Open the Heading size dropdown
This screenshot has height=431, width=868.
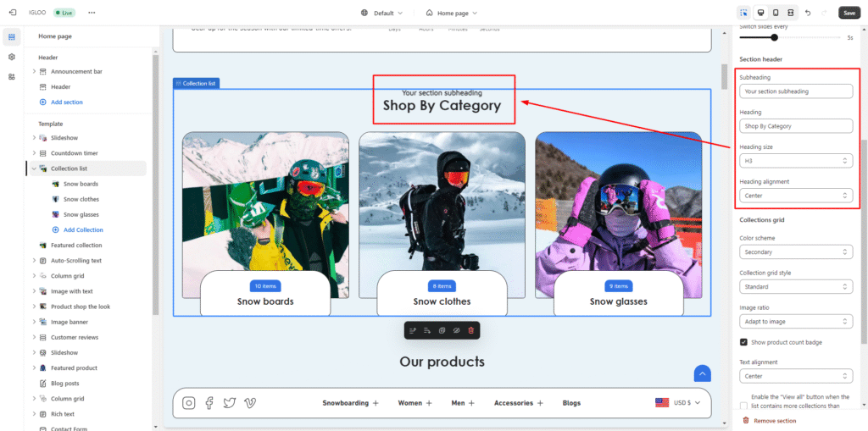[x=795, y=161]
